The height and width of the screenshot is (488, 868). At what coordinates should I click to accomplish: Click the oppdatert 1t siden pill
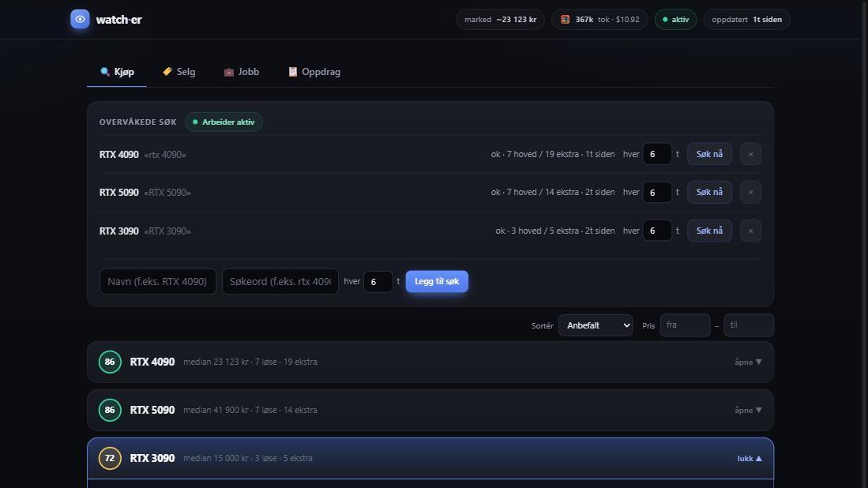coord(747,20)
